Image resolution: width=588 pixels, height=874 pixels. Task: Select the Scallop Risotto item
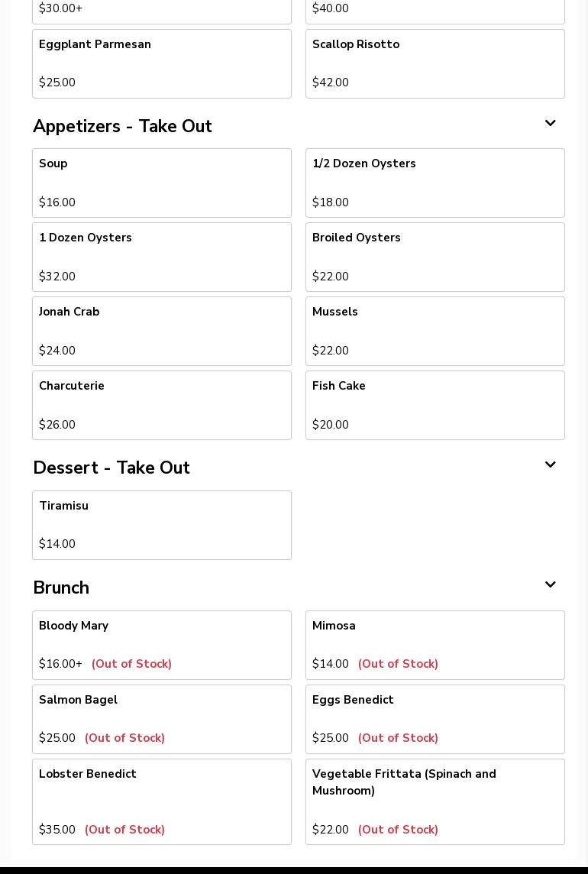tap(435, 64)
